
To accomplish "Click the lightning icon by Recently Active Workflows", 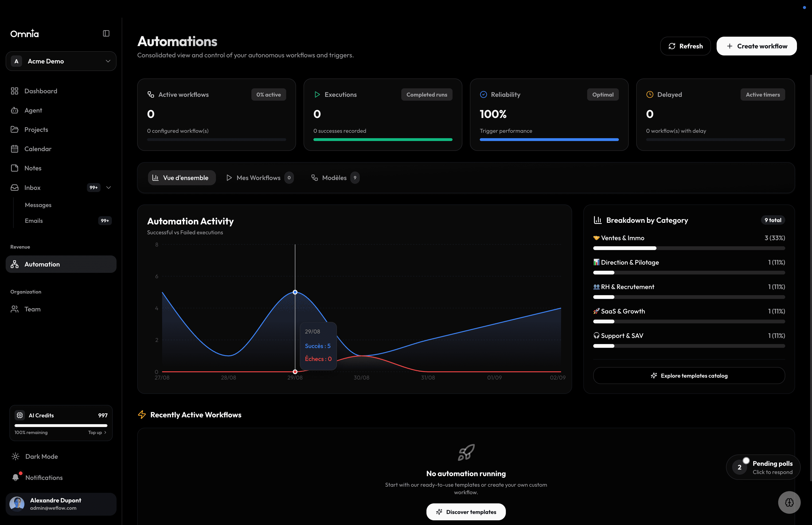I will pyautogui.click(x=142, y=415).
